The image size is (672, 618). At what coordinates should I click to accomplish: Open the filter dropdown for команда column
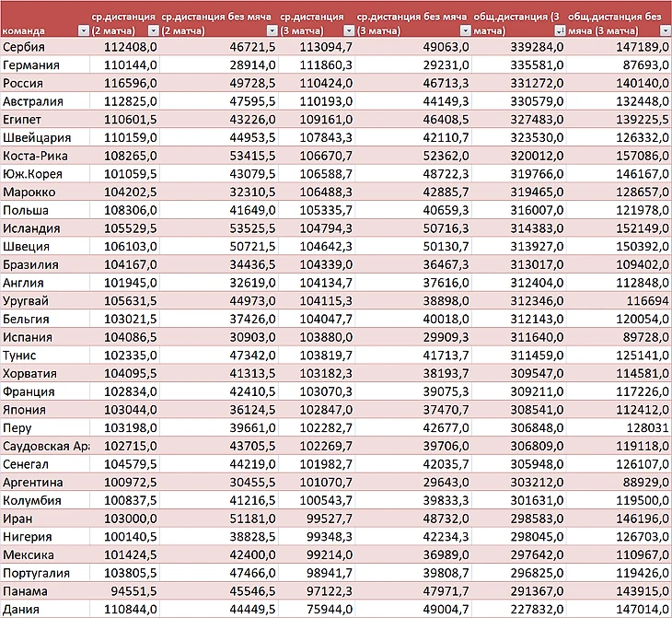click(84, 30)
